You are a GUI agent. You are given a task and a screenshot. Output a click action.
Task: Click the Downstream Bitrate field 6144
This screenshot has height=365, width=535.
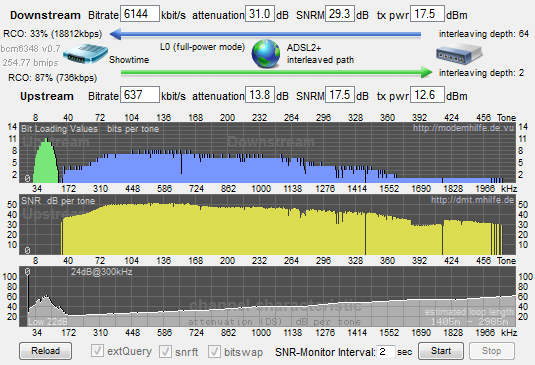pyautogui.click(x=140, y=14)
